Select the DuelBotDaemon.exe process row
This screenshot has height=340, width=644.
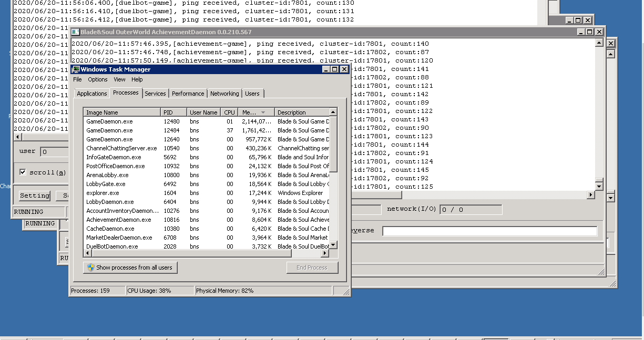point(207,246)
